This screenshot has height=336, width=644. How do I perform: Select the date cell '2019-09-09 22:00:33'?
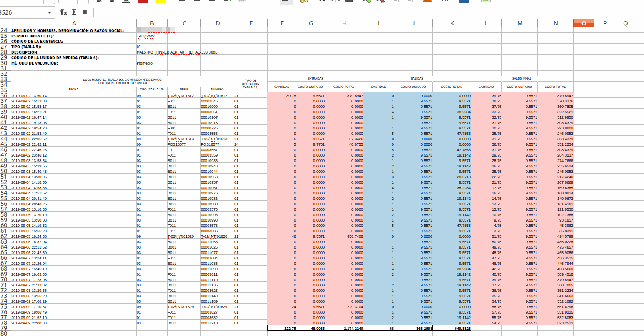pos(74,323)
